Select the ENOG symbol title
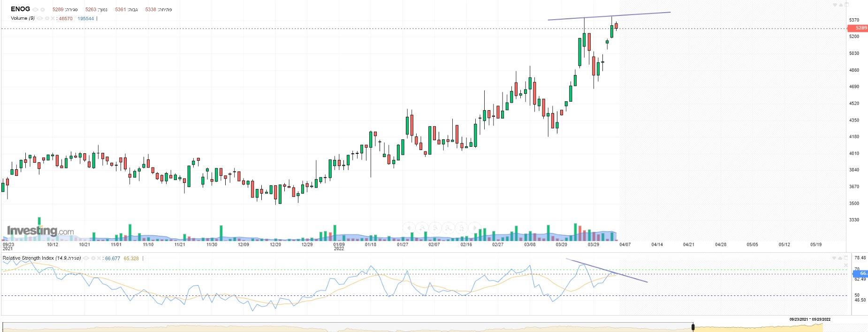This screenshot has height=332, width=868. tap(20, 9)
